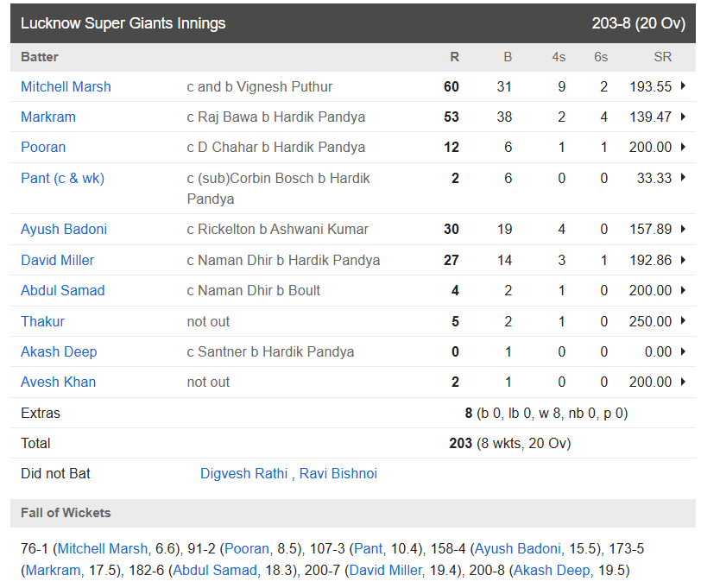Open Digvesh Rathi in Did not Bat
Viewport: 701px width, 588px height.
coord(244,473)
